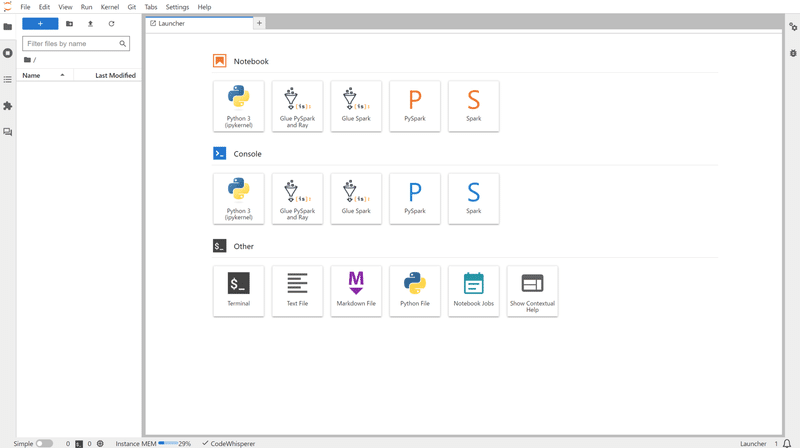Open the Kernel menu
This screenshot has height=448, width=800.
110,7
